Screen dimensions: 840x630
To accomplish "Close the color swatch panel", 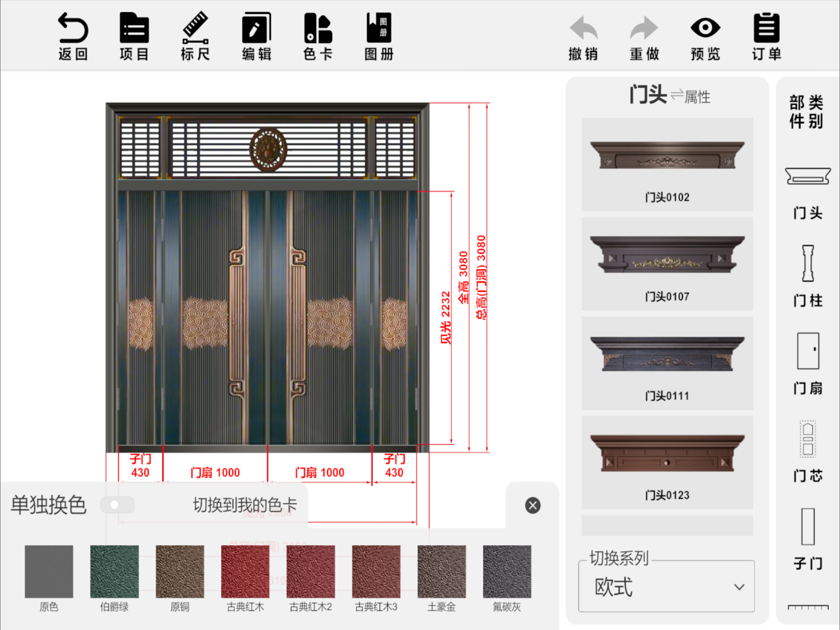I will click(533, 505).
